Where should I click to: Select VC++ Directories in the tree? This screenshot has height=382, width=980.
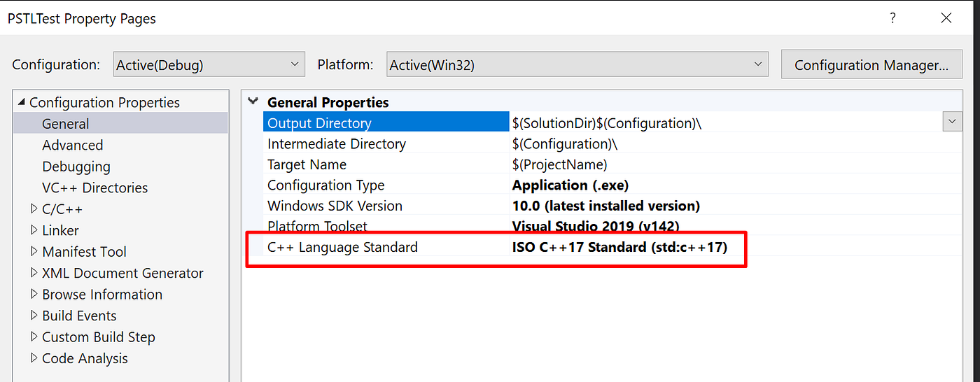tap(95, 188)
